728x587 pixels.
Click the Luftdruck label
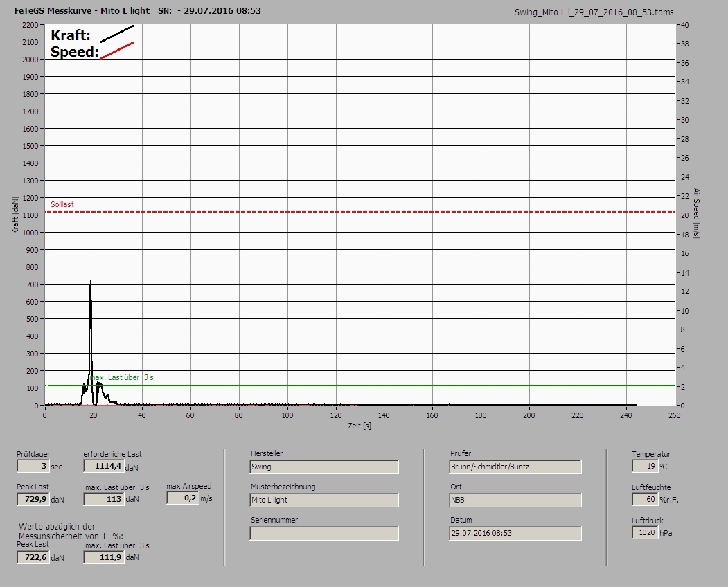(647, 521)
